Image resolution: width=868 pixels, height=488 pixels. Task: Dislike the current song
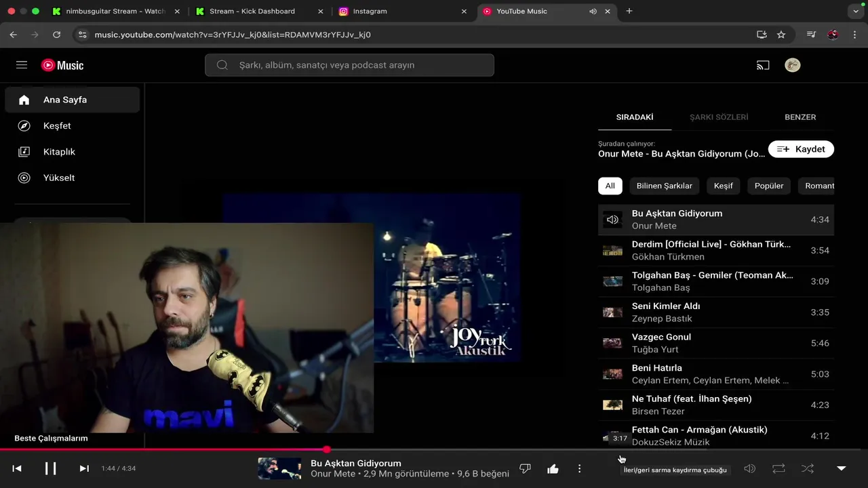coord(525,468)
